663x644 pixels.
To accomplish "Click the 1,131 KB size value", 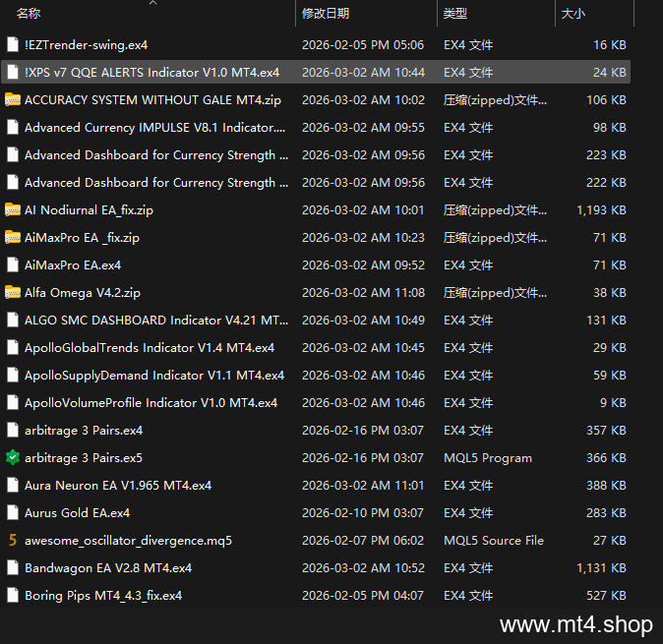I will pyautogui.click(x=601, y=567).
